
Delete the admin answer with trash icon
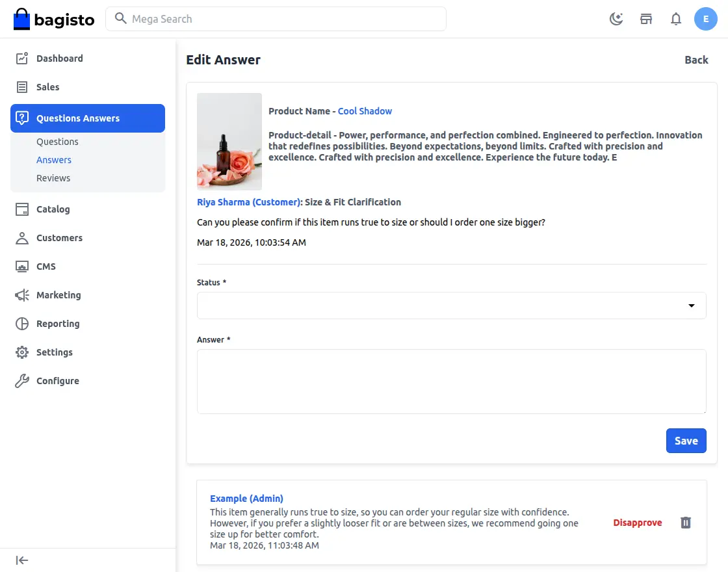tap(686, 523)
